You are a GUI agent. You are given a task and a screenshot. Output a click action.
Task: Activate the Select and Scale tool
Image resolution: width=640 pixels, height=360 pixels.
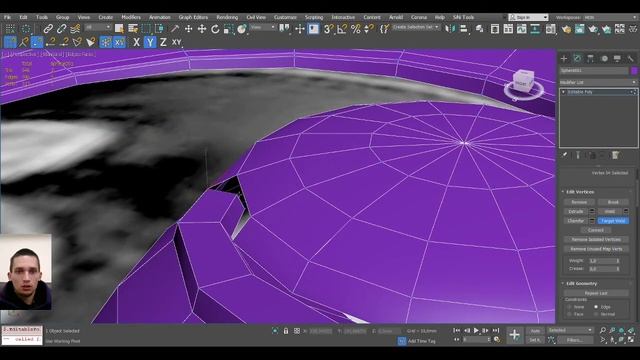coord(229,29)
